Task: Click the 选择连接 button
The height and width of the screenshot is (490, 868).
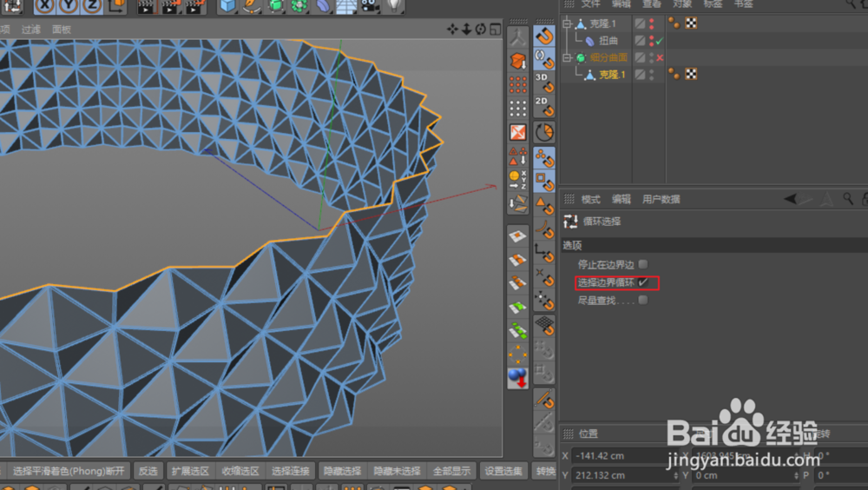Action: tap(291, 471)
